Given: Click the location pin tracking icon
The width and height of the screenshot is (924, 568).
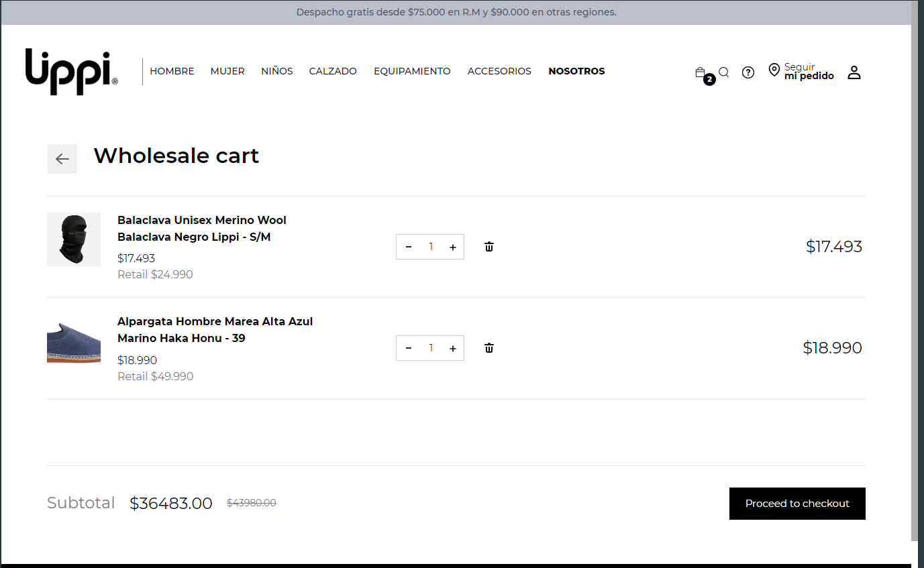Looking at the screenshot, I should pyautogui.click(x=774, y=70).
